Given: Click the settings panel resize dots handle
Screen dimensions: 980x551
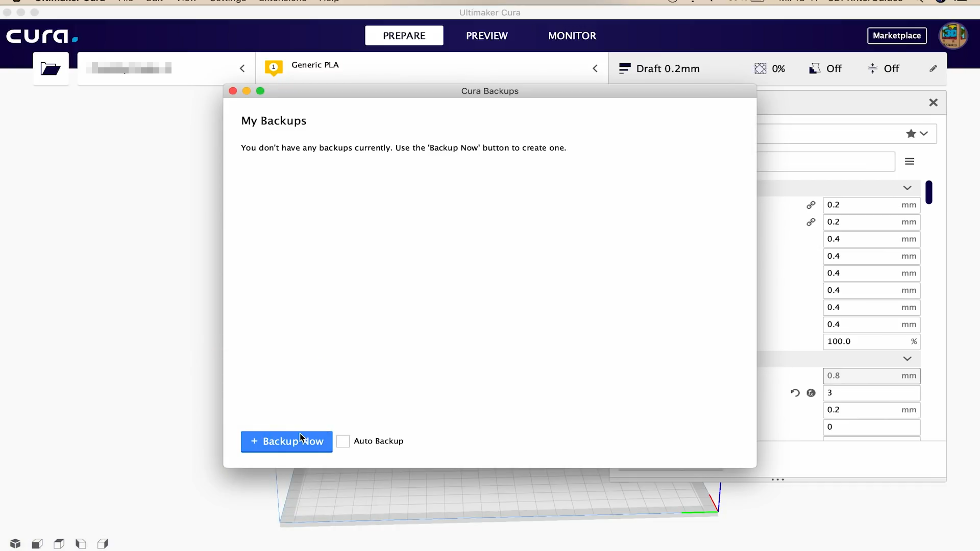Looking at the screenshot, I should click(x=778, y=480).
